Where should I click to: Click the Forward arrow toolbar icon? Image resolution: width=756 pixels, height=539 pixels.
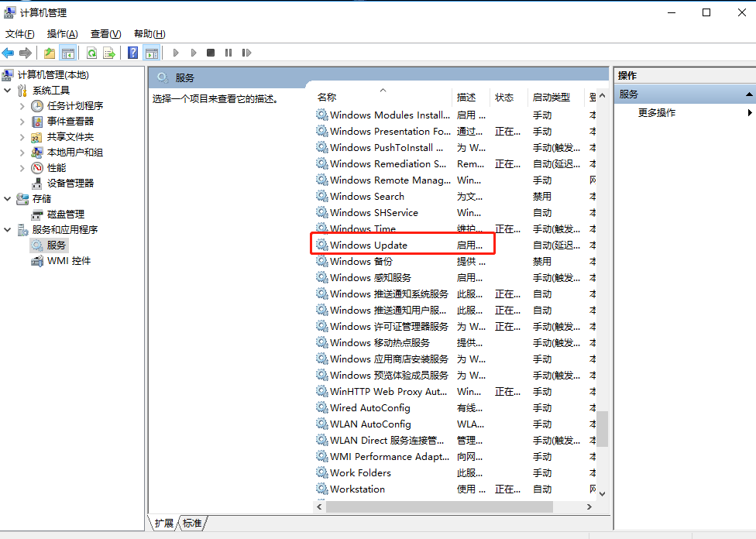pyautogui.click(x=26, y=53)
